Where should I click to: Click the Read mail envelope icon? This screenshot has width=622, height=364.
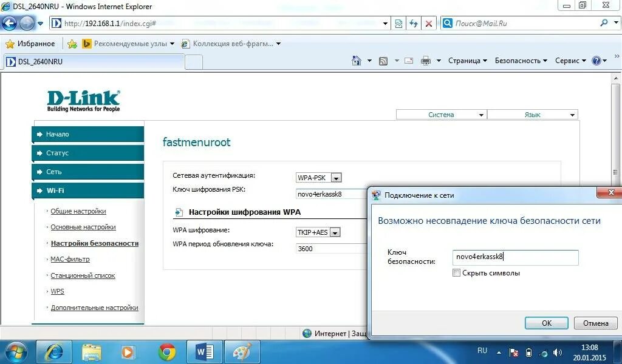409,61
